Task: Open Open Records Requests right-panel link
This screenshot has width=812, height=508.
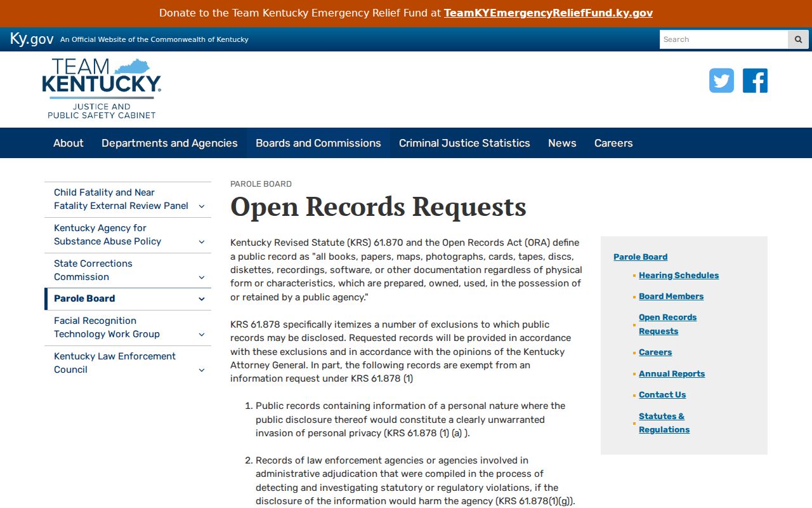Action: [x=667, y=324]
